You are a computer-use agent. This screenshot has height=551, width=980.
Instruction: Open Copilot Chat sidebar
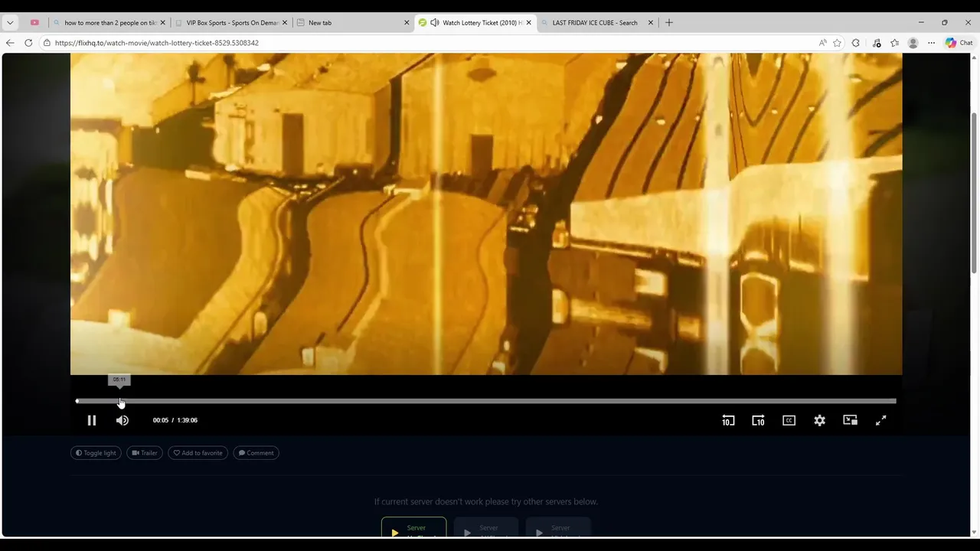(x=959, y=43)
